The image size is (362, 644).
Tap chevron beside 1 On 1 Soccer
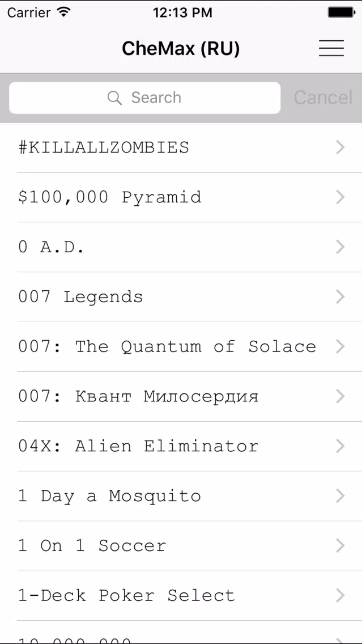point(340,546)
